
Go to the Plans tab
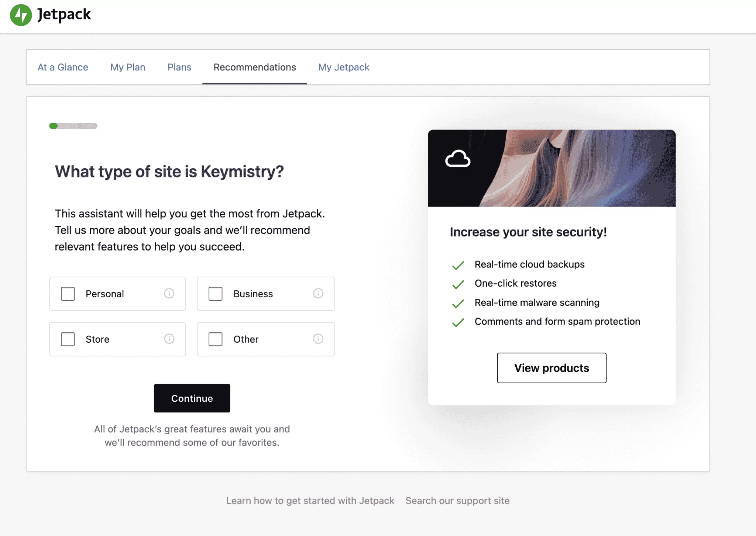pyautogui.click(x=179, y=67)
